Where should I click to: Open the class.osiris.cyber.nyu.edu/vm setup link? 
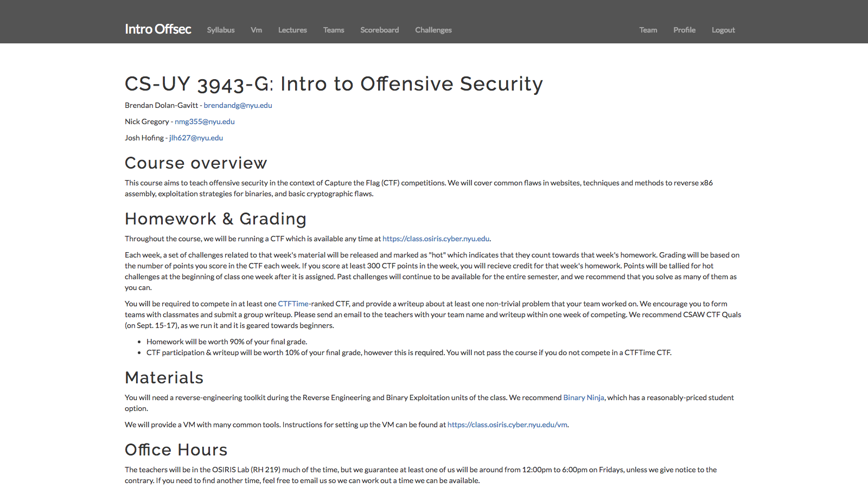coord(507,425)
